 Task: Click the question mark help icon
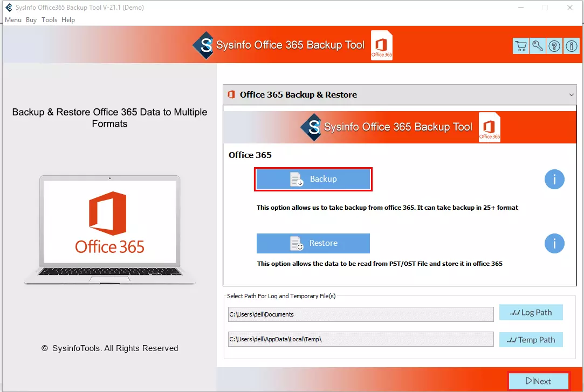coord(554,46)
